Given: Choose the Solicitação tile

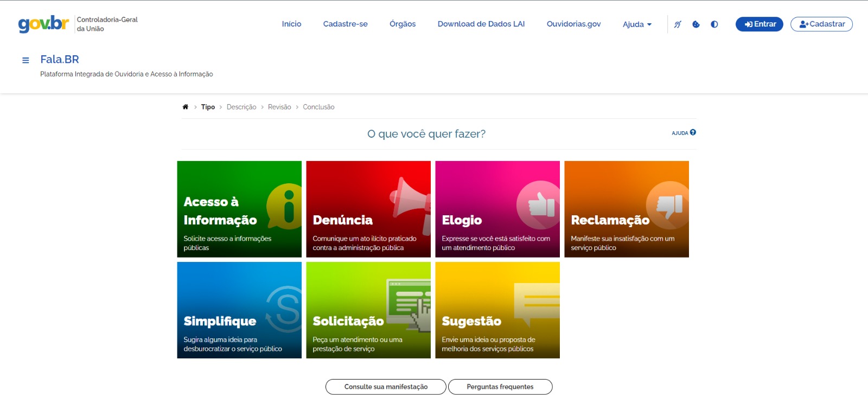Looking at the screenshot, I should [368, 310].
